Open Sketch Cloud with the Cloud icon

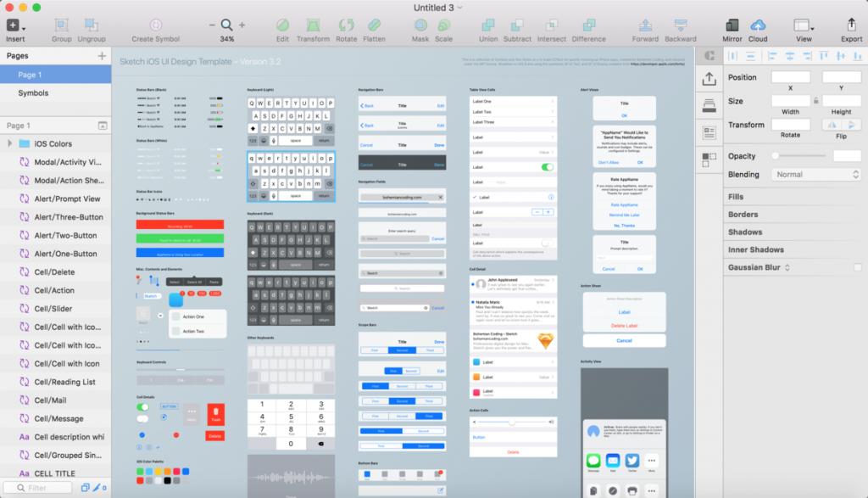click(757, 26)
